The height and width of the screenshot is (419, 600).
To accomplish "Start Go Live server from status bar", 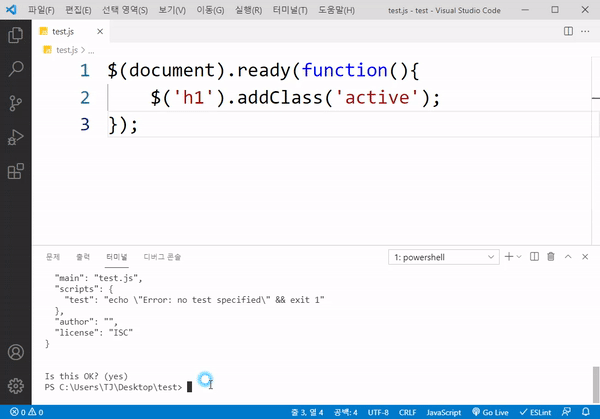I will click(490, 412).
